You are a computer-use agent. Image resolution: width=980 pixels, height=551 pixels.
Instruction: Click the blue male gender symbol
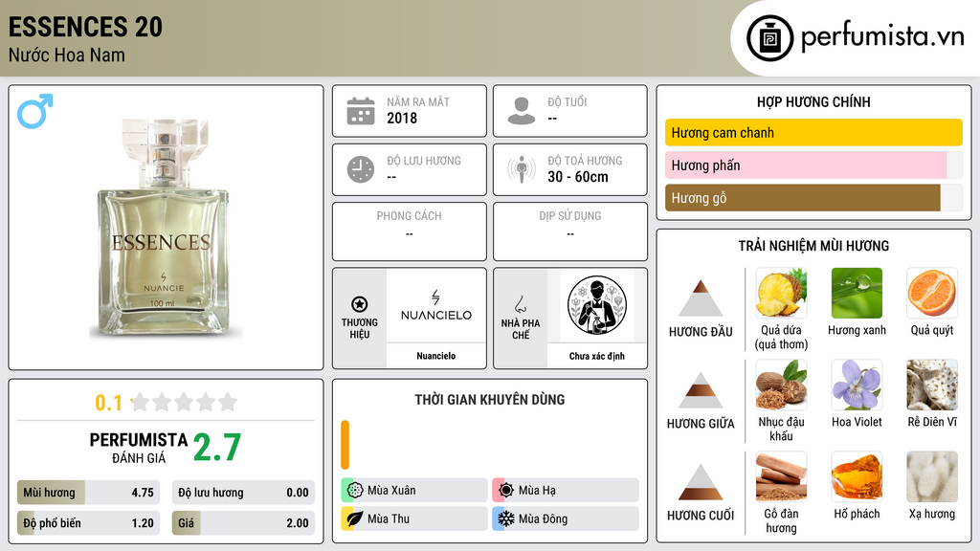tap(35, 111)
